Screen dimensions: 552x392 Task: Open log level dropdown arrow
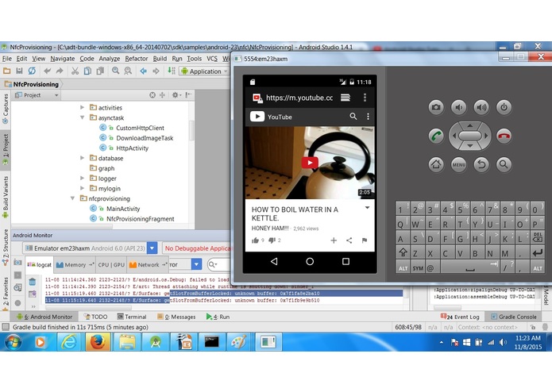pos(196,264)
